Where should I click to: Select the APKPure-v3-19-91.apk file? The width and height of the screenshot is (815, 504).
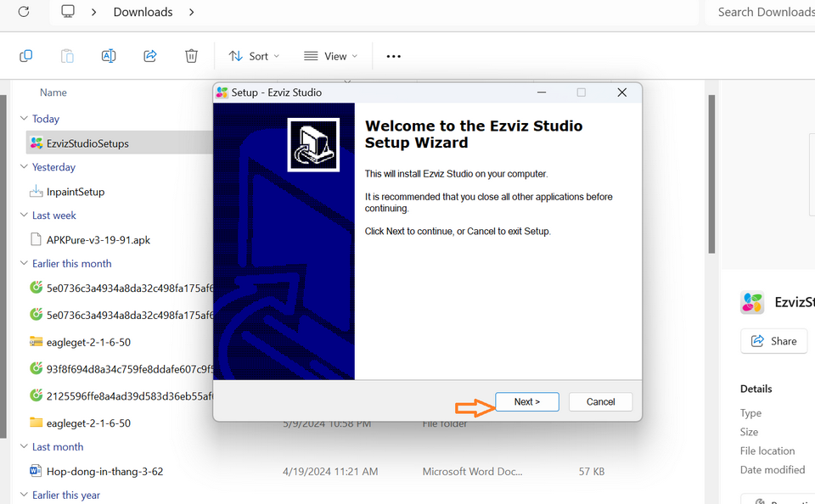[x=98, y=240]
